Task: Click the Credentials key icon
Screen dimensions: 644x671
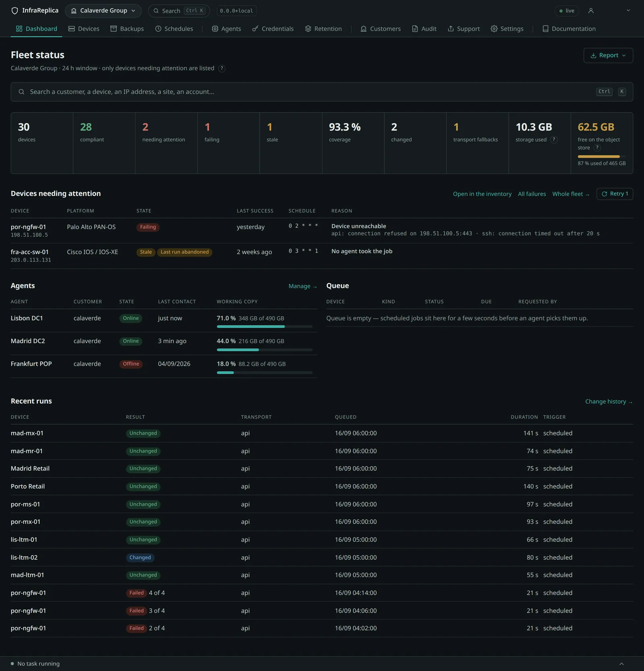Action: 255,29
